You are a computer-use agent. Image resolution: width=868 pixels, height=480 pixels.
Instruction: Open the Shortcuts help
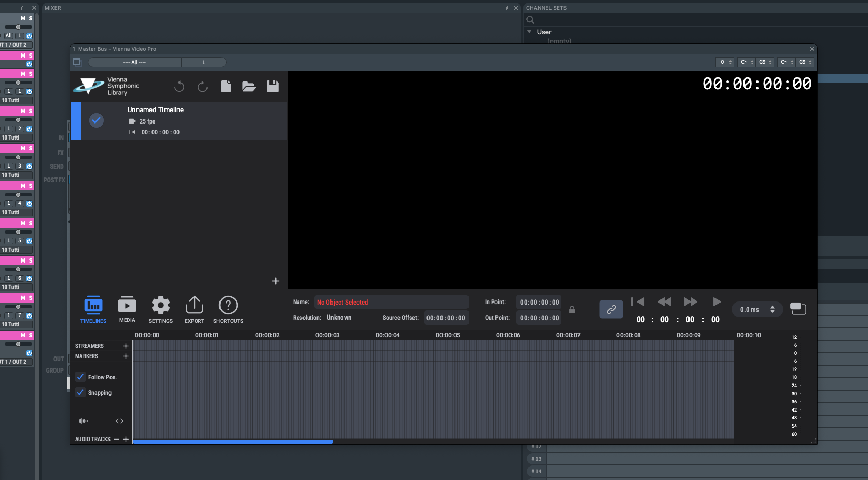coord(228,310)
